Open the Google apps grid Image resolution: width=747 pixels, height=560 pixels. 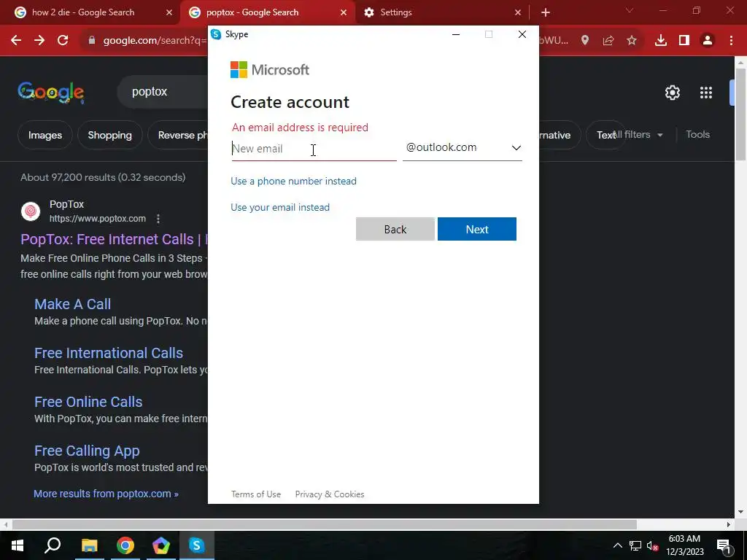(x=706, y=93)
